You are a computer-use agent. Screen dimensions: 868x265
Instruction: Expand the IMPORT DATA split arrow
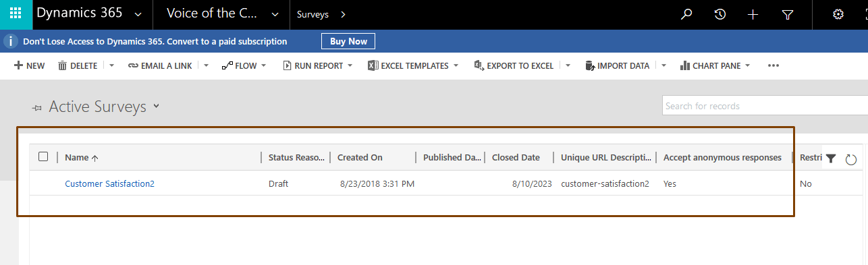pos(663,65)
